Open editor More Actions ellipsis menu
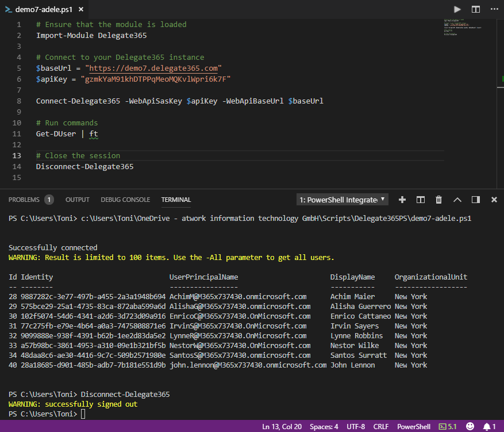 (x=494, y=9)
